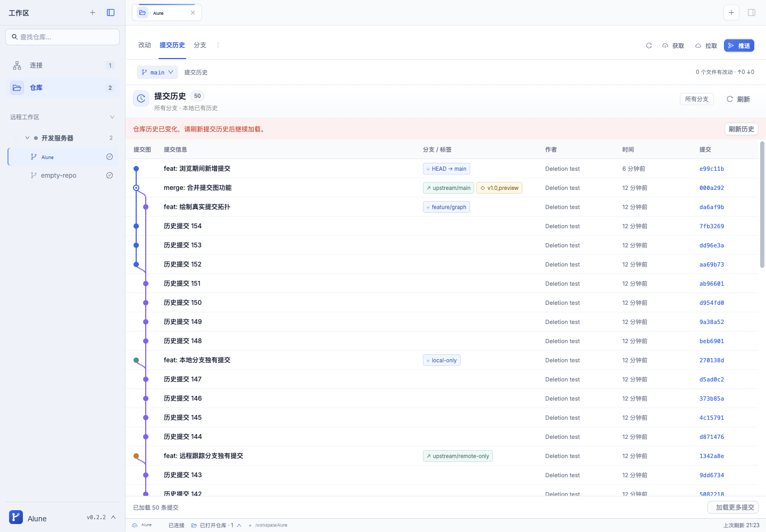The width and height of the screenshot is (766, 532).
Task: Switch to the 提交历史 tab
Action: tap(172, 45)
